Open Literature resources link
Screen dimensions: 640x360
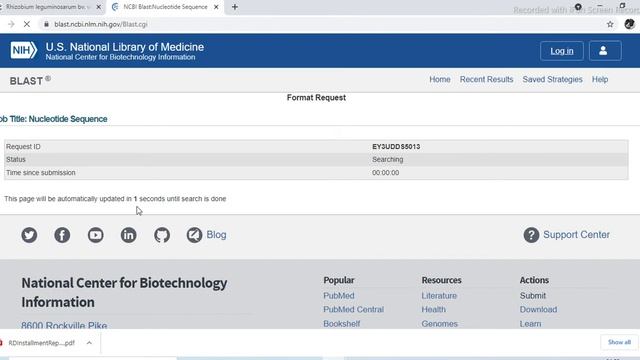439,296
